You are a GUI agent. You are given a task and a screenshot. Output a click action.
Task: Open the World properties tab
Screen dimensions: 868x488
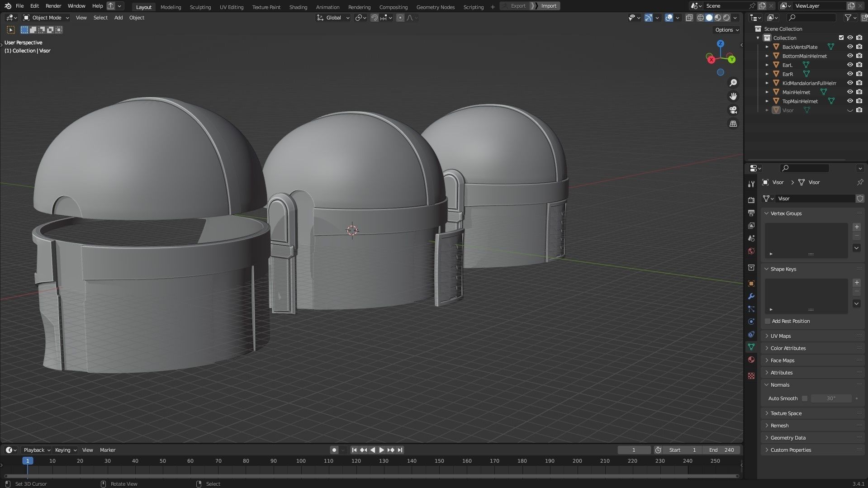[751, 251]
